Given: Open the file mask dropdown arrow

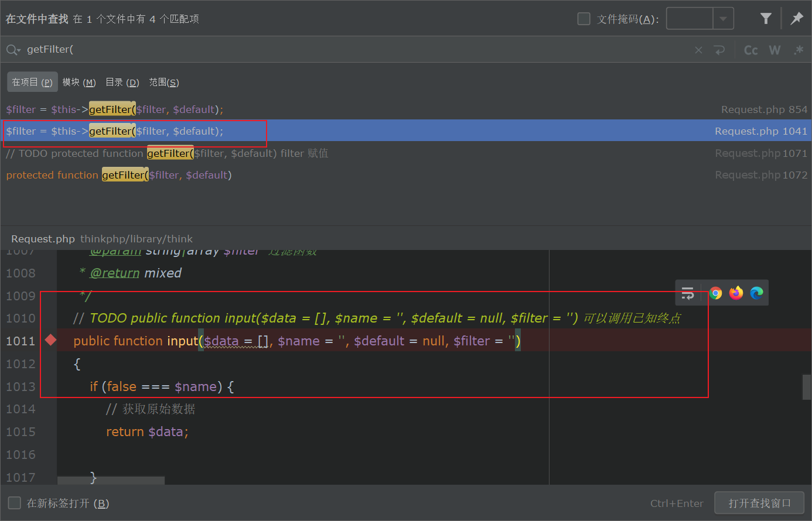Looking at the screenshot, I should tap(723, 19).
